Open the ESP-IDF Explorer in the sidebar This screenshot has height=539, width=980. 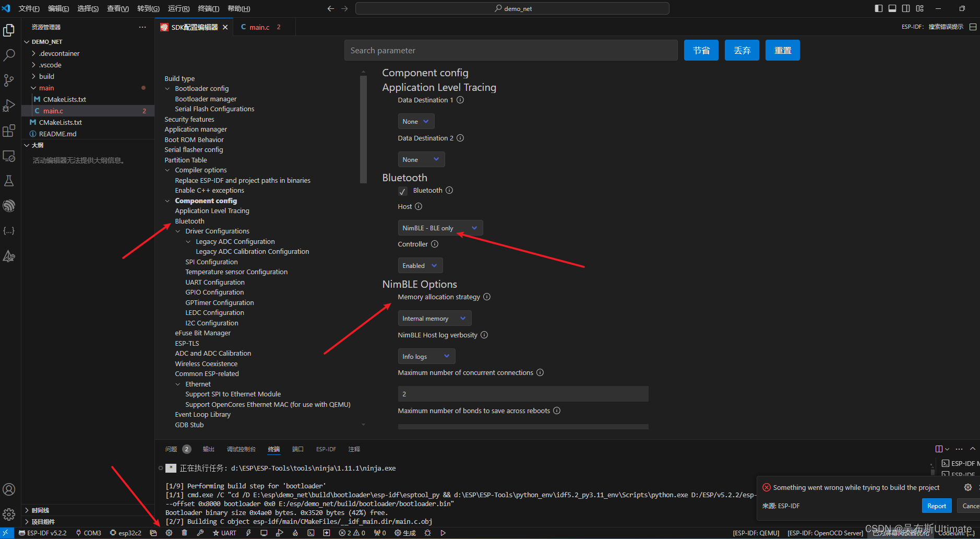pyautogui.click(x=9, y=205)
